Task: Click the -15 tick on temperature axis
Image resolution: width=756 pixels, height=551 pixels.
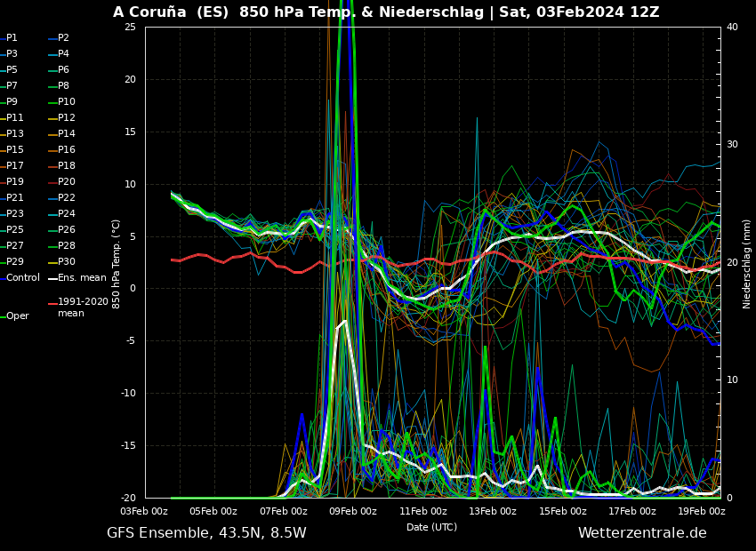Action: coord(129,445)
